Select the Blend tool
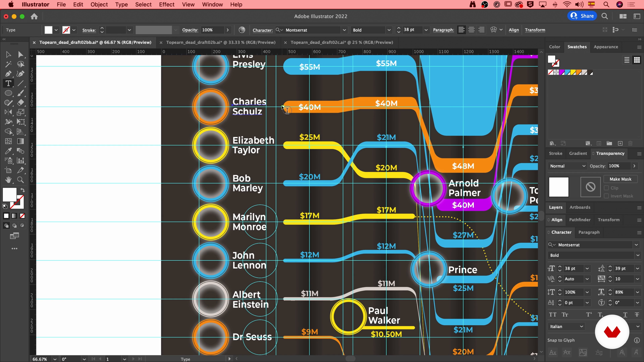This screenshot has height=362, width=644. click(21, 151)
